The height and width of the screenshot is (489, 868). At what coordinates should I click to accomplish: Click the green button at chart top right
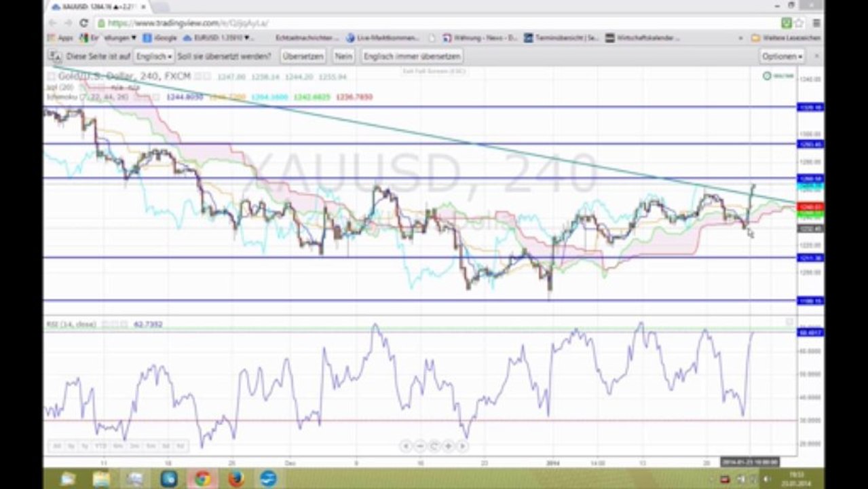[778, 76]
